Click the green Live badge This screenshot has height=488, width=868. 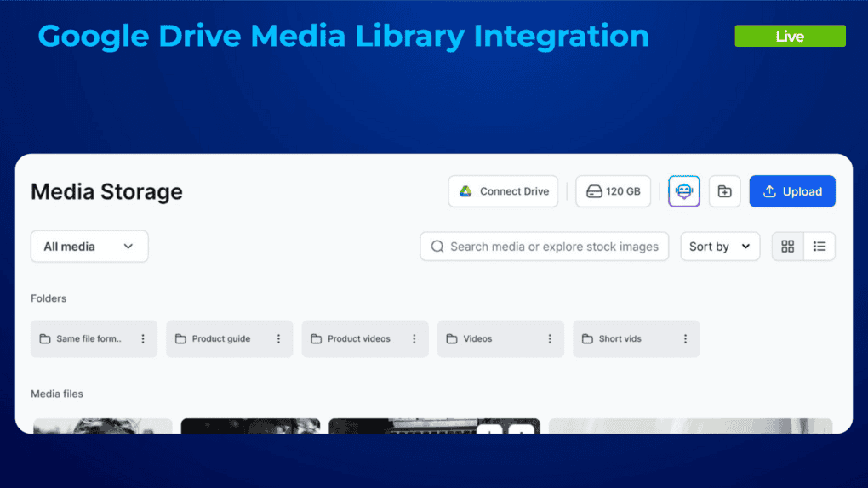coord(790,36)
